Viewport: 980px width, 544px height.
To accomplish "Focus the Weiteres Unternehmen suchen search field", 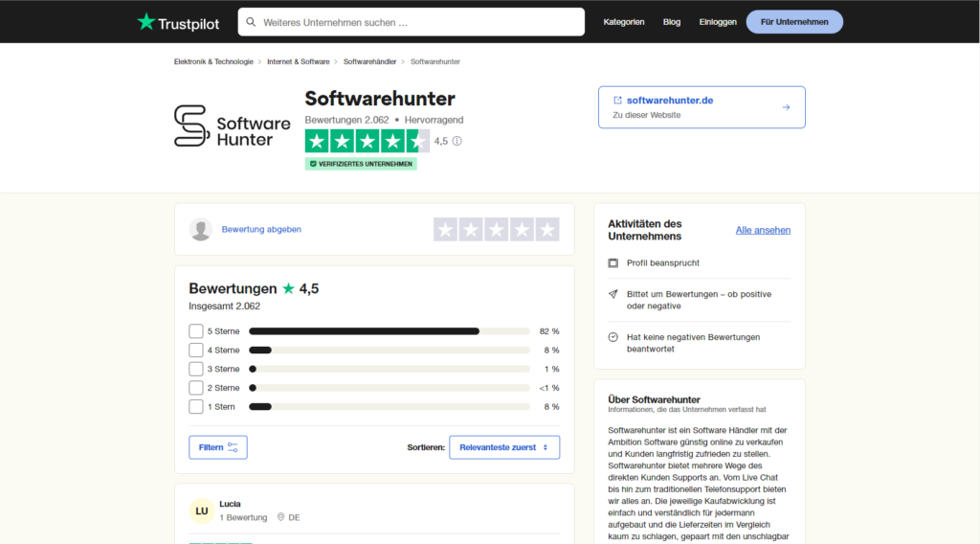I will coord(412,22).
